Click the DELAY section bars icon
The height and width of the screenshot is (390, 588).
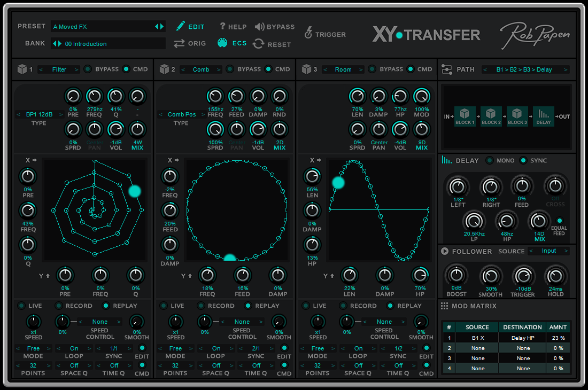[447, 160]
